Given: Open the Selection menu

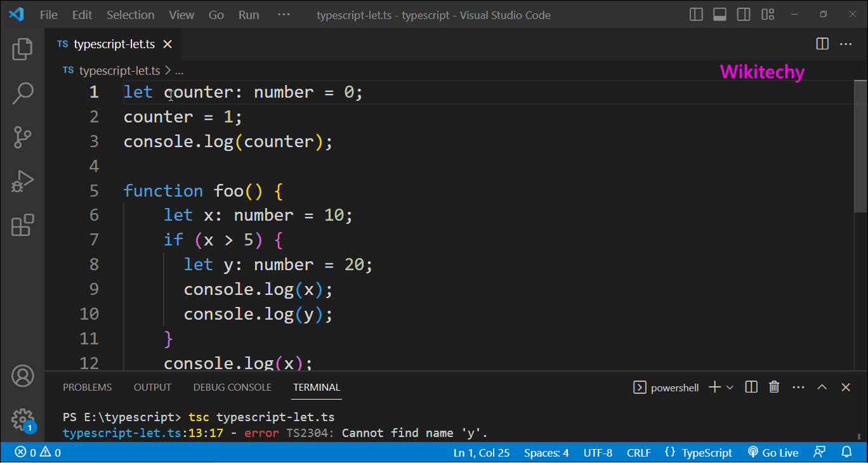Looking at the screenshot, I should [x=130, y=15].
